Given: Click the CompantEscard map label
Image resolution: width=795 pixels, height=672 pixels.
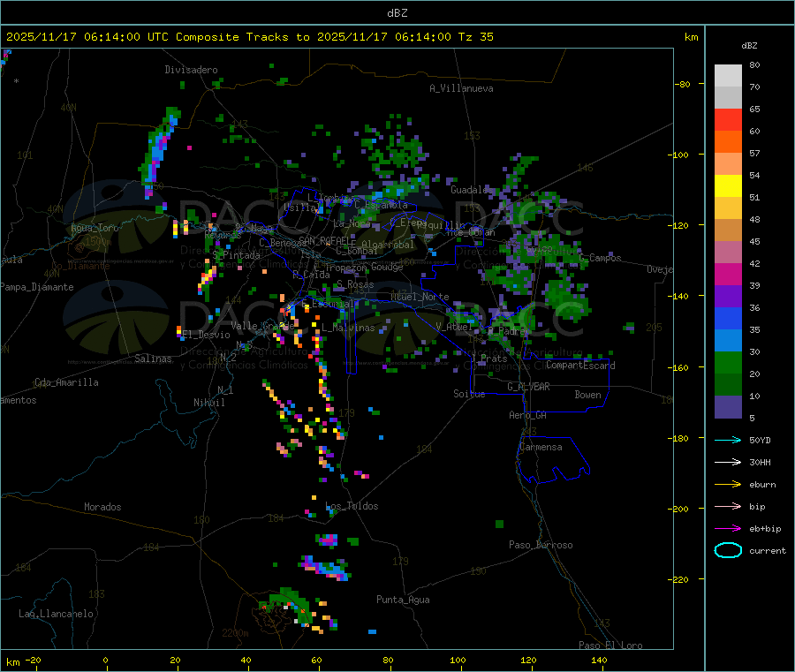Looking at the screenshot, I should [x=580, y=365].
